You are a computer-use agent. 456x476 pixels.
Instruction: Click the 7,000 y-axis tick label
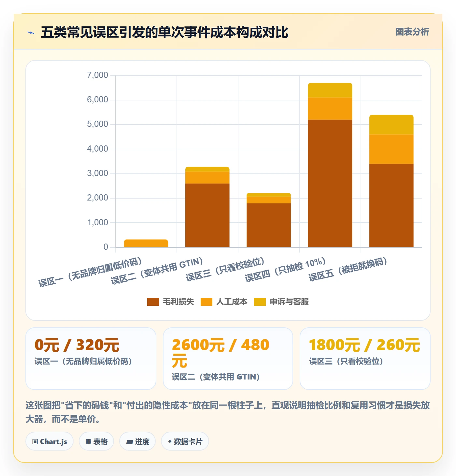click(x=97, y=75)
